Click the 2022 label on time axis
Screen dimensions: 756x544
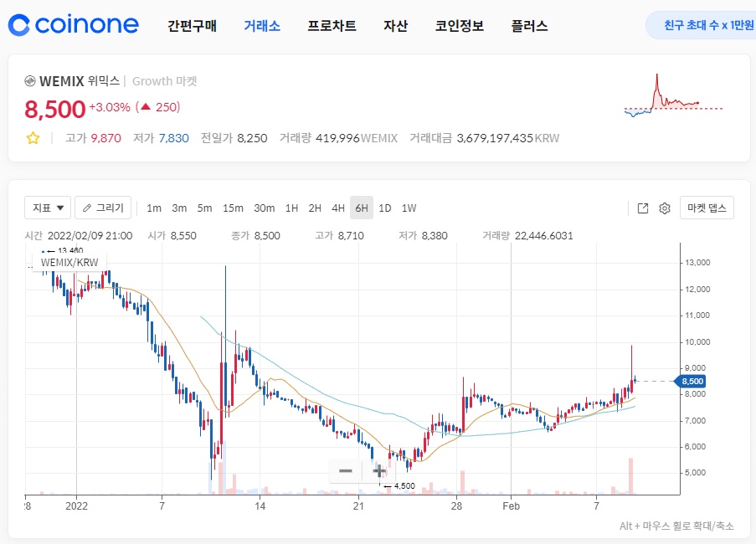[x=77, y=506]
